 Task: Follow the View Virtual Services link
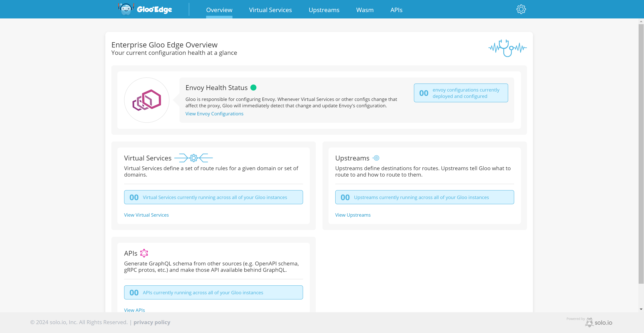coord(146,215)
